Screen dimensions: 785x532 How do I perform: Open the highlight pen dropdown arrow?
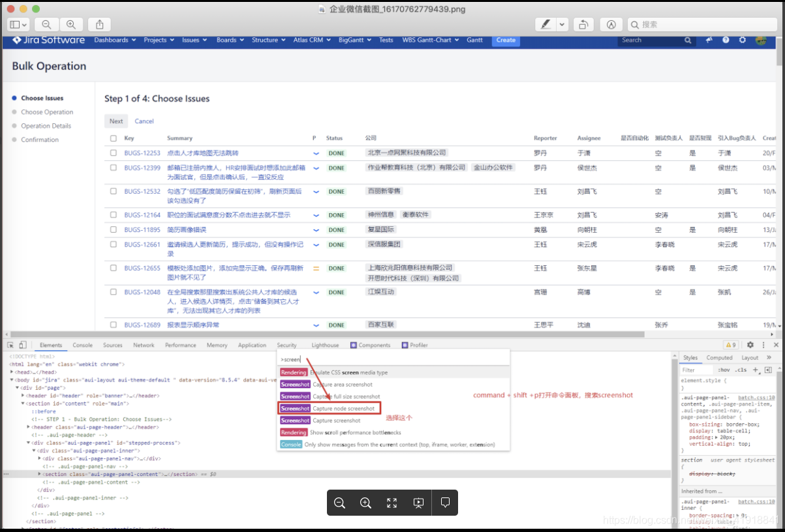coord(562,24)
